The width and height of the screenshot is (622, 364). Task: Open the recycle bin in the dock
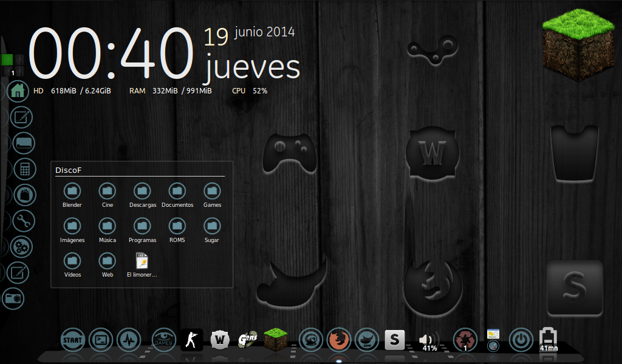tap(465, 340)
